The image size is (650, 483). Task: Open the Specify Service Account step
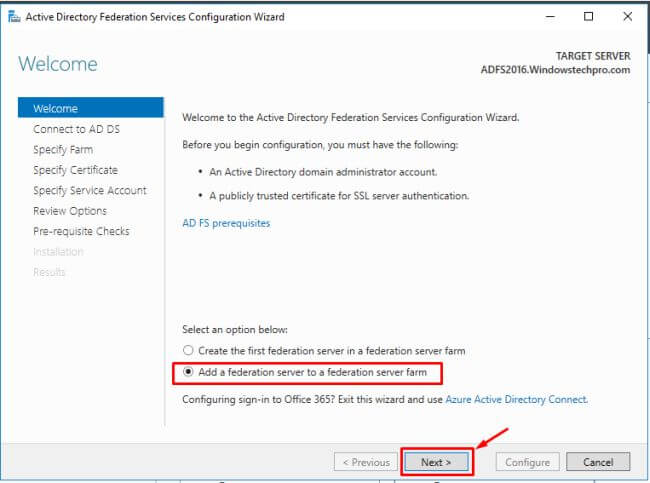point(90,190)
